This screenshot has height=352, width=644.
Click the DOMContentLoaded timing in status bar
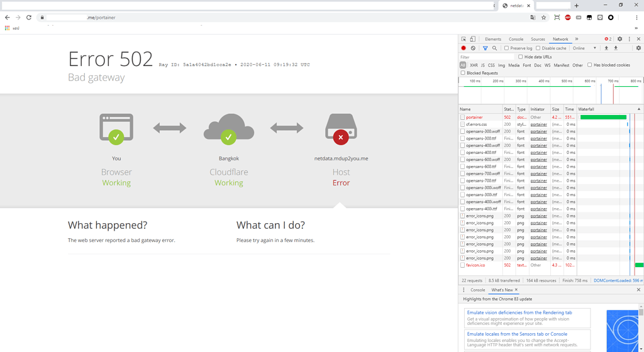click(x=618, y=280)
